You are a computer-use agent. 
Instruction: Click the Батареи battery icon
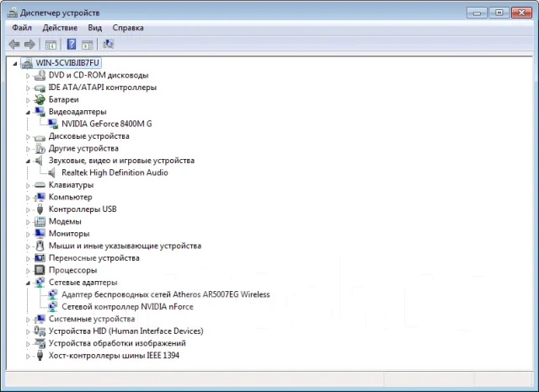(40, 99)
